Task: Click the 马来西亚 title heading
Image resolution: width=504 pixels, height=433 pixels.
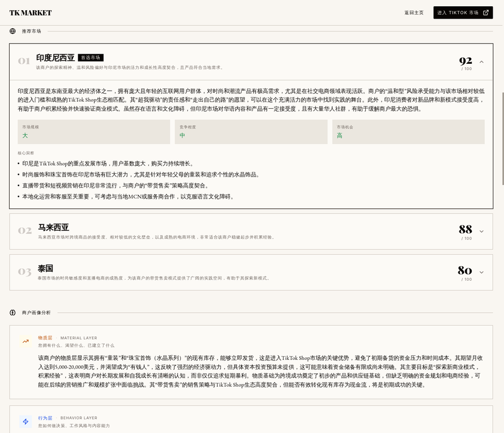Action: (x=54, y=227)
